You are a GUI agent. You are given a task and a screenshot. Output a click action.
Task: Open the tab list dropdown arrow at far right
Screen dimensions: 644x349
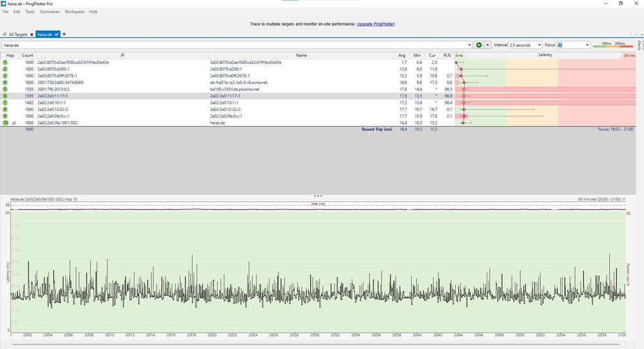coord(641,35)
